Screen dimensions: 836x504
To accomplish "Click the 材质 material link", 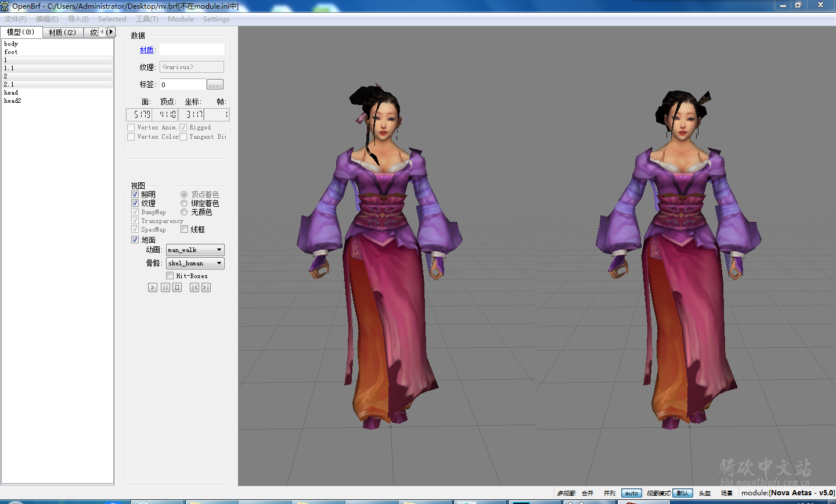I will tap(146, 50).
